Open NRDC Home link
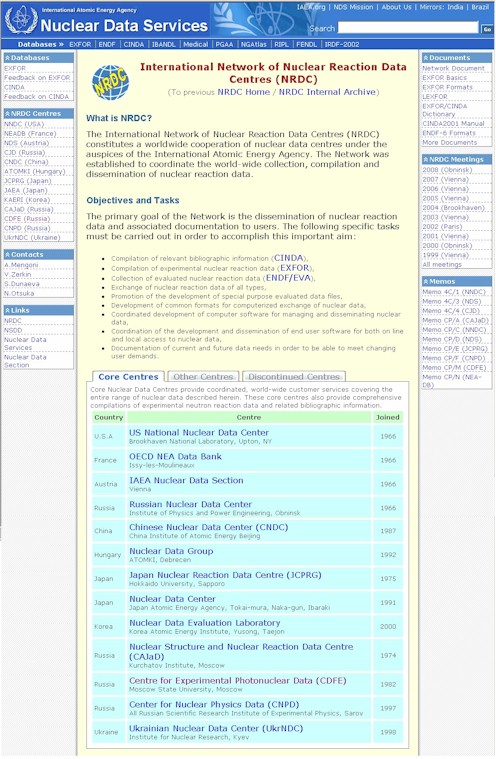Image resolution: width=496 pixels, height=759 pixels. click(x=243, y=92)
